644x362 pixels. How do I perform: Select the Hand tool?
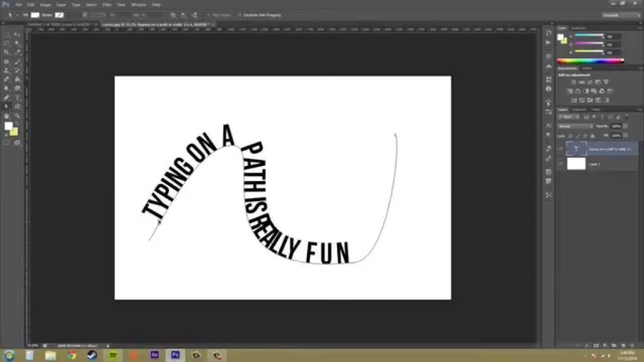click(7, 116)
